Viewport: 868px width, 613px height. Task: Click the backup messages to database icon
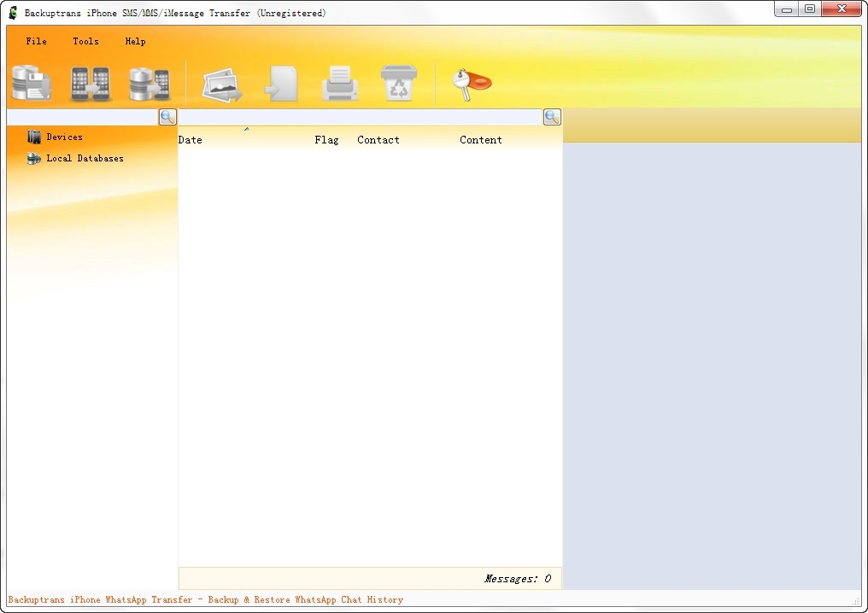[x=32, y=84]
